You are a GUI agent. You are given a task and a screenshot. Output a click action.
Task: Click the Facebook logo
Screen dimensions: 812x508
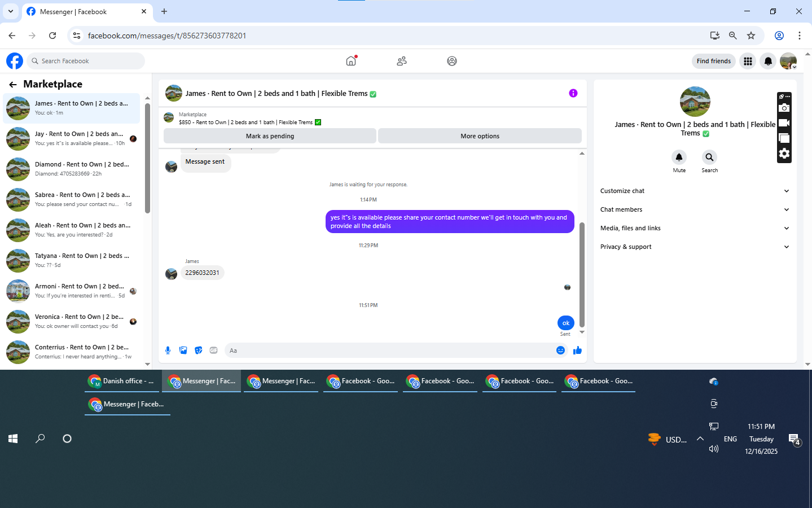click(x=15, y=61)
